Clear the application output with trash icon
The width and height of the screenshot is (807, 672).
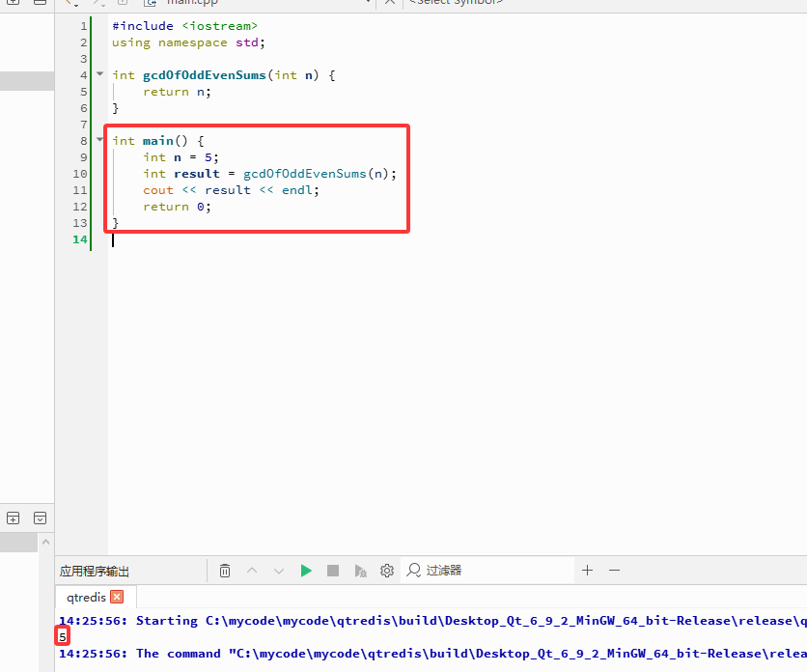(x=225, y=571)
